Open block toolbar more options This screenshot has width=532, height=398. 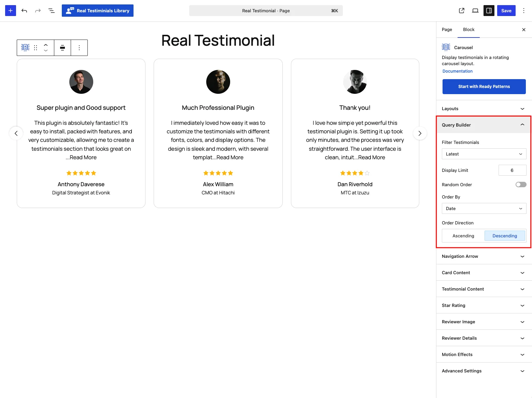coord(79,48)
